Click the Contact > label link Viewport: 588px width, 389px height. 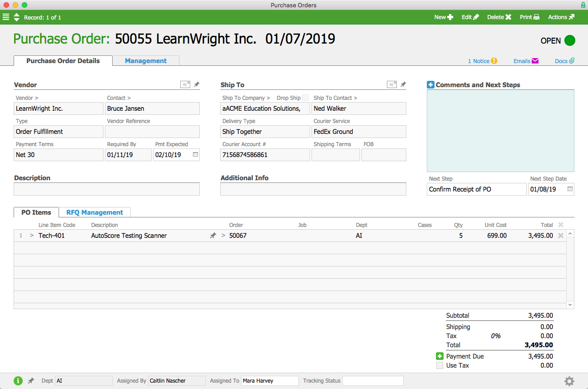[119, 98]
